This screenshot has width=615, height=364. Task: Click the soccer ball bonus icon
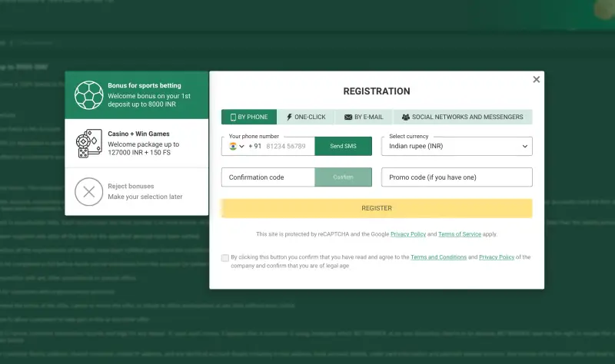pos(89,95)
